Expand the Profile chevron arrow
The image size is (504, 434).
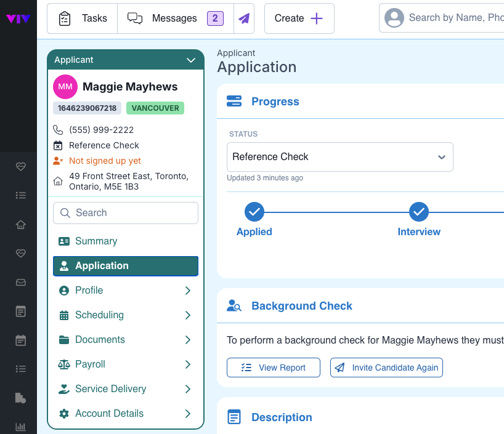pos(188,291)
